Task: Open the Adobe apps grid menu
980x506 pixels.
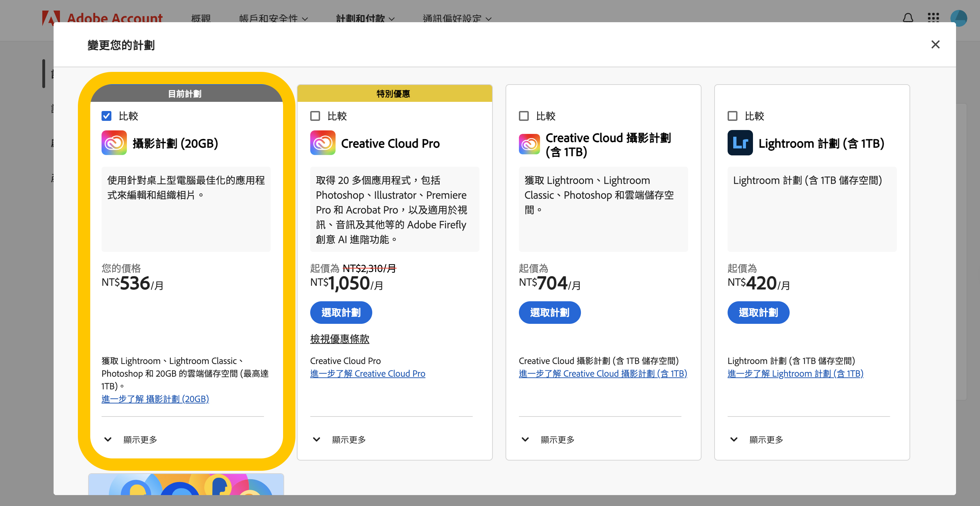Action: coord(933,18)
